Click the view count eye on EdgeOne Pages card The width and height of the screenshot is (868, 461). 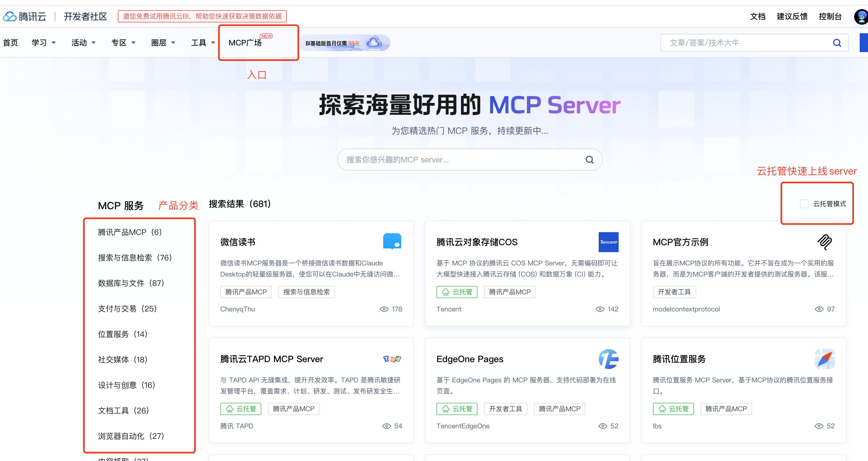point(603,426)
